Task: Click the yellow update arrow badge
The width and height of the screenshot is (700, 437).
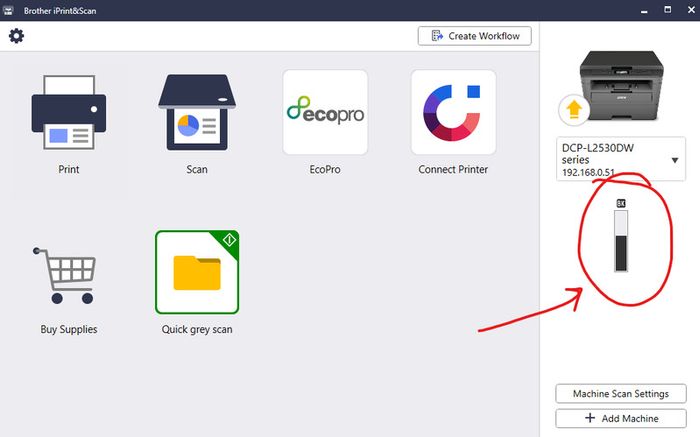Action: pos(574,109)
